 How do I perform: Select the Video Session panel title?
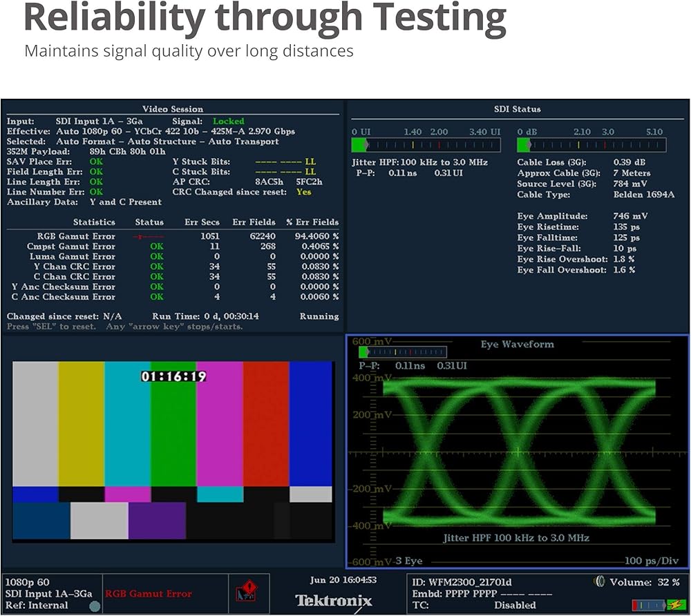173,109
